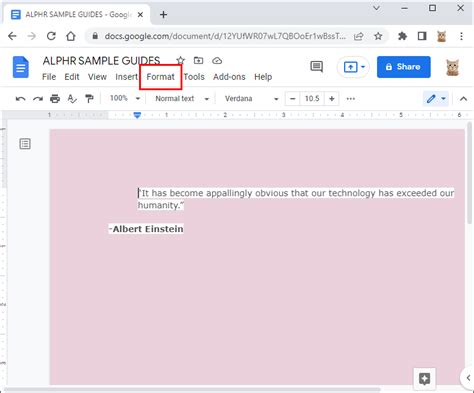Open the 100% zoom dropdown
474x393 pixels.
(125, 98)
